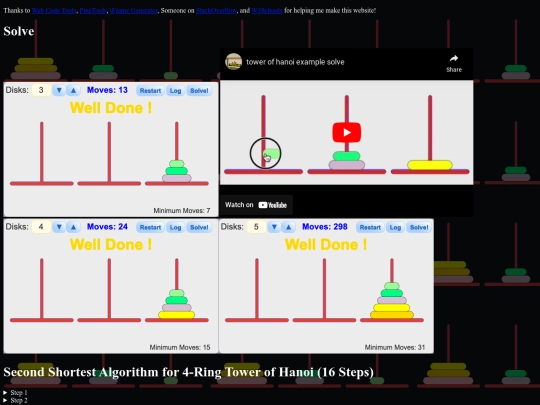The height and width of the screenshot is (405, 540).
Task: Open the video title 'tower of hanoi example solve'
Action: coord(295,62)
